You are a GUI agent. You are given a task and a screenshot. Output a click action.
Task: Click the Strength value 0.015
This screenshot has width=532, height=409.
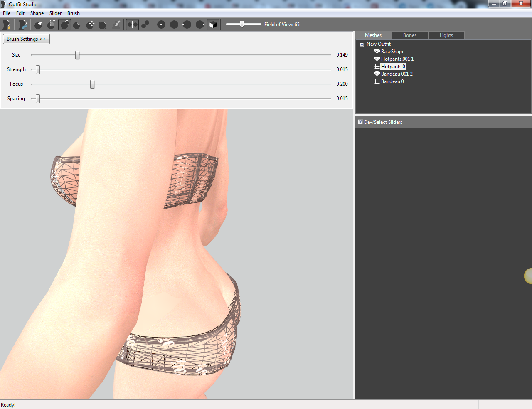(342, 69)
